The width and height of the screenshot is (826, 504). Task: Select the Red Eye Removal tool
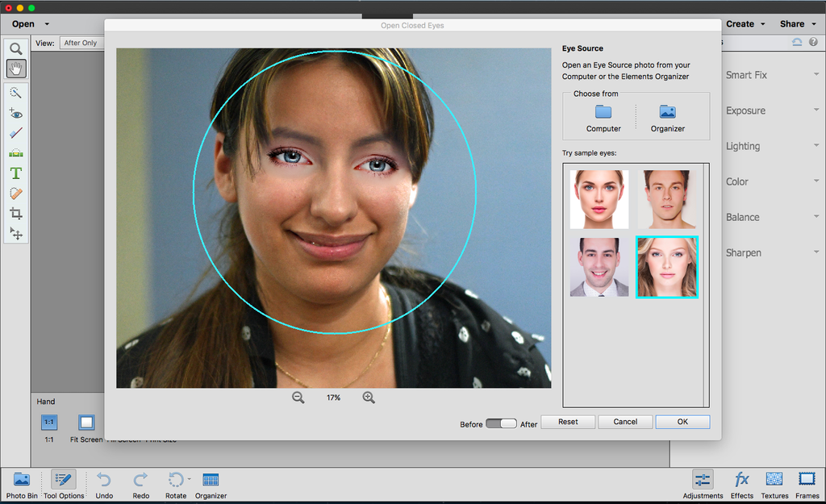point(16,113)
